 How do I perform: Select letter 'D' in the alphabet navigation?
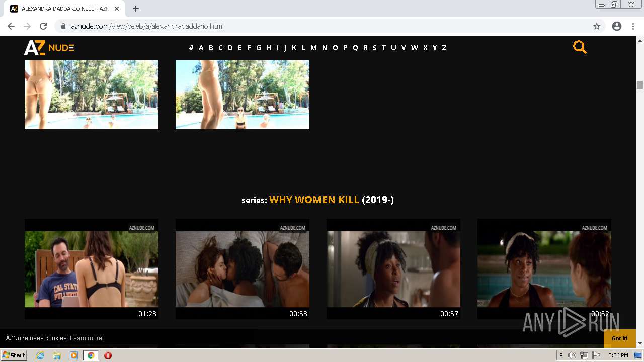point(230,48)
